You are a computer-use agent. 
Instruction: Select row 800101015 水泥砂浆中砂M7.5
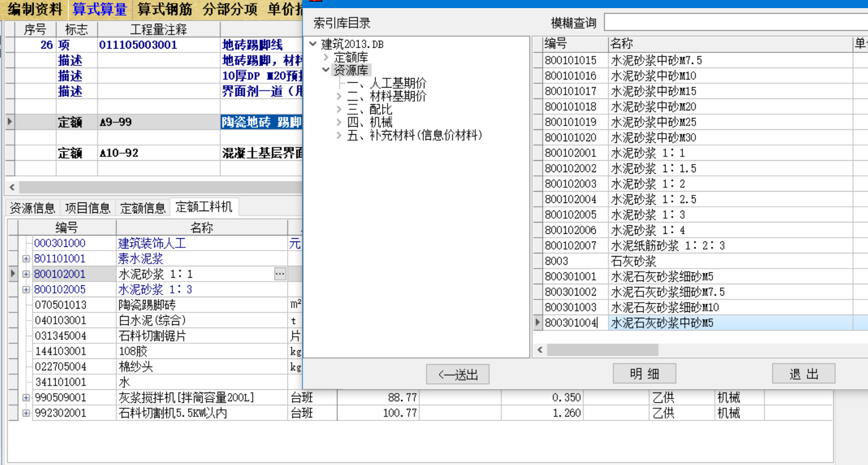[700, 60]
